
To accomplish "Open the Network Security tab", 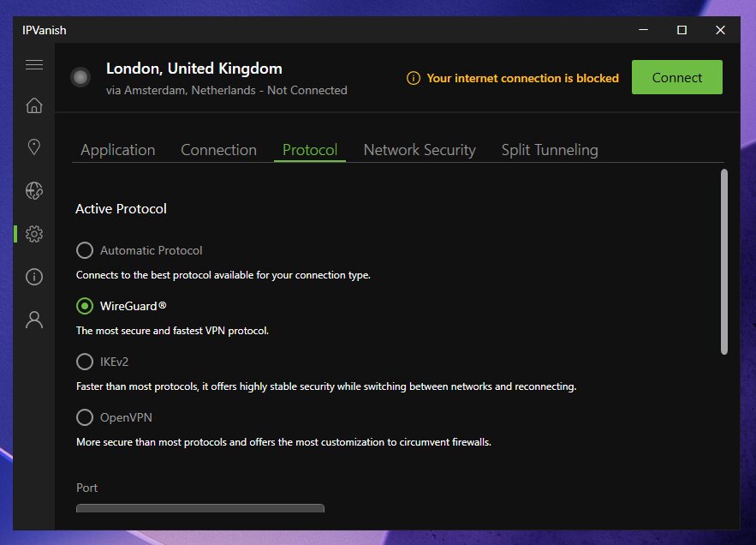I will (419, 149).
